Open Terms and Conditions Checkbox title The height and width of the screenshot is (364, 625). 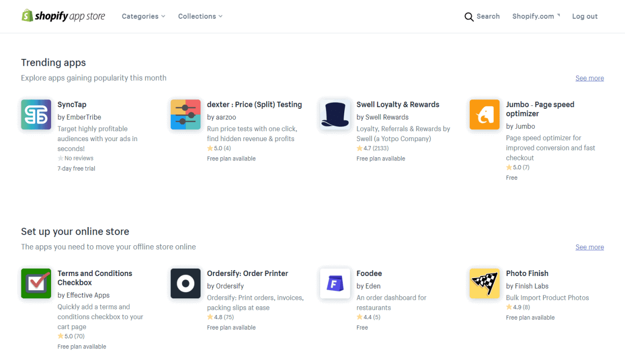[x=95, y=278]
